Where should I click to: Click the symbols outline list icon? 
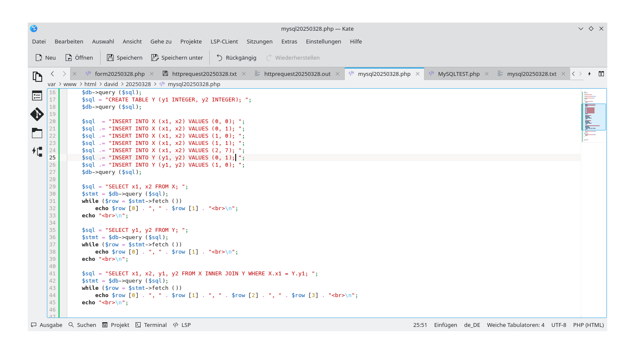[37, 95]
